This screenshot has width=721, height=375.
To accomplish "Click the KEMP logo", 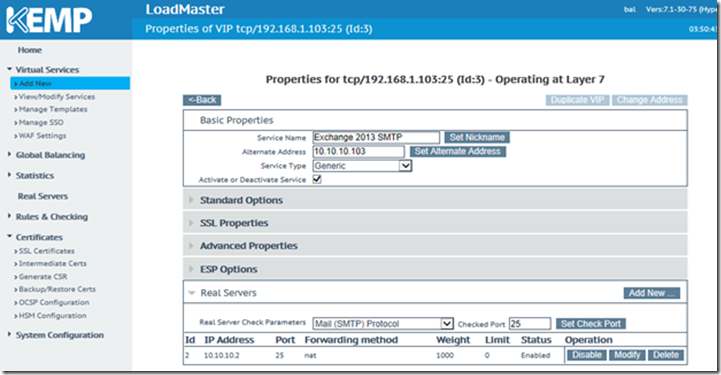I will 49,20.
